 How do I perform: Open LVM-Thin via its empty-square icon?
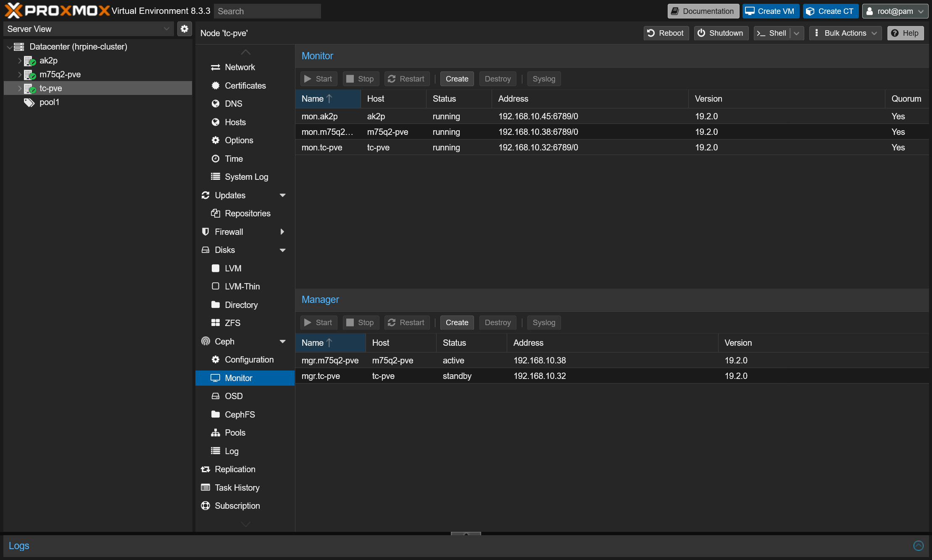coord(216,287)
